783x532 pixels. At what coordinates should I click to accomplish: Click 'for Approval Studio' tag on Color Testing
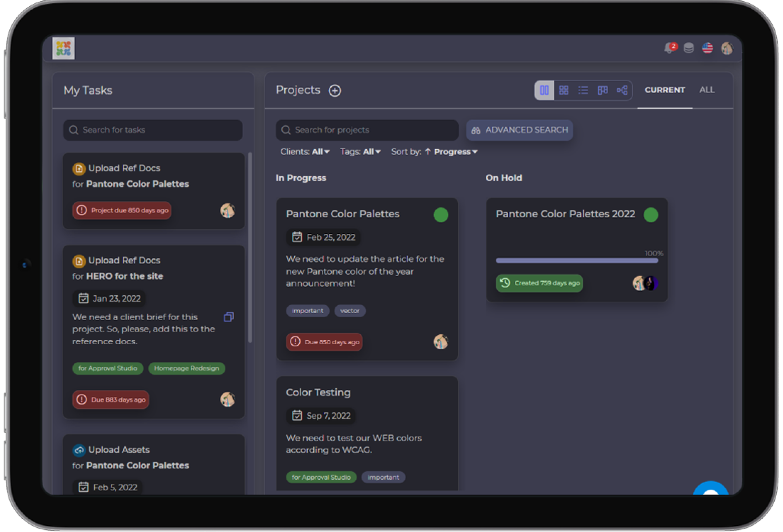(x=321, y=477)
